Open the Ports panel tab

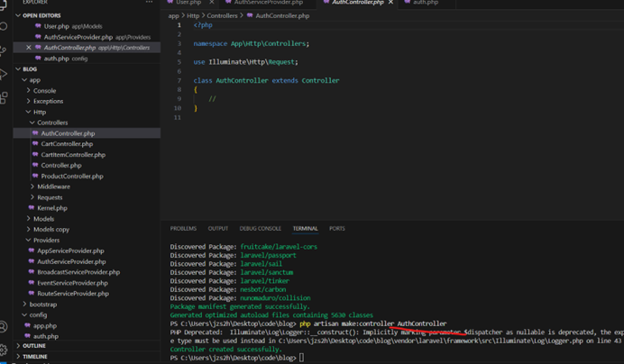(336, 228)
